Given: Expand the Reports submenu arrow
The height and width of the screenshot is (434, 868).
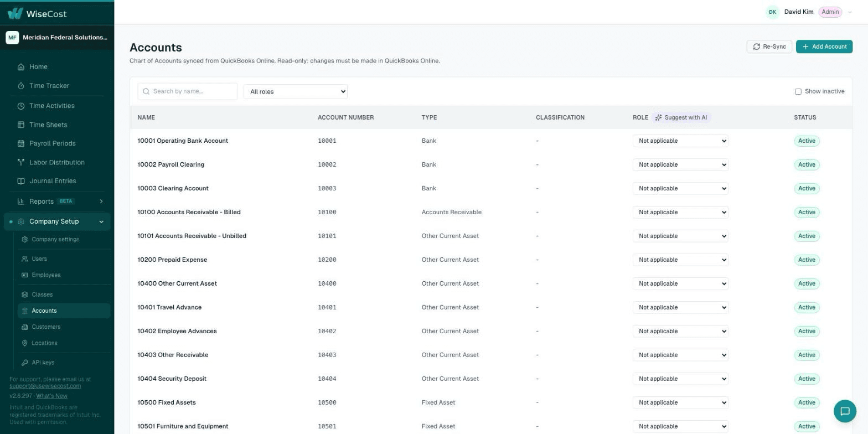Looking at the screenshot, I should pos(101,201).
